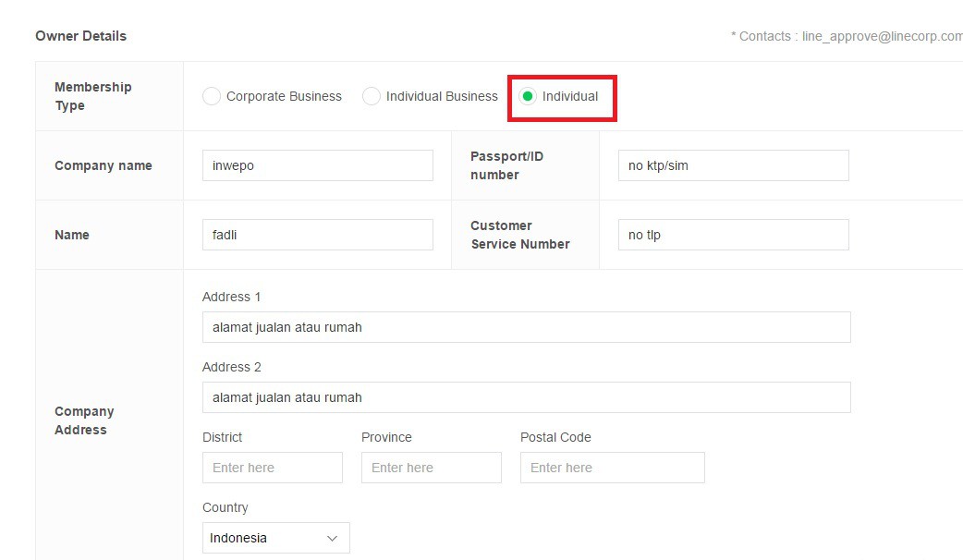Click the Company name input field
Image resolution: width=963 pixels, height=560 pixels.
317,165
